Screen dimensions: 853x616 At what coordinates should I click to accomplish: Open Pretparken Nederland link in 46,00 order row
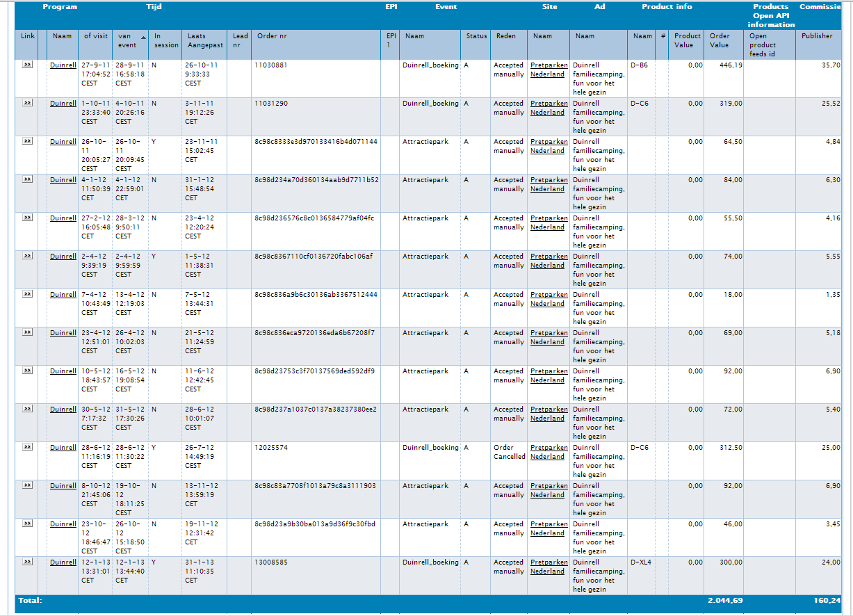(549, 528)
